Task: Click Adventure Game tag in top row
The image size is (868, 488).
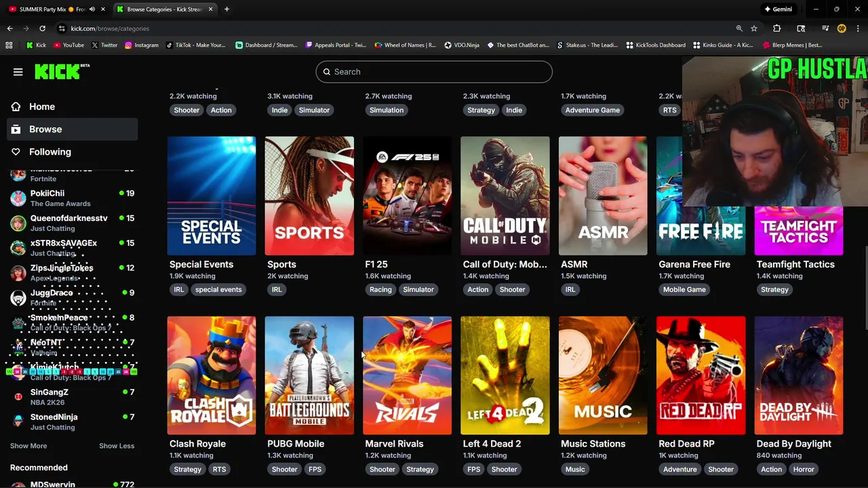Action: tap(593, 110)
